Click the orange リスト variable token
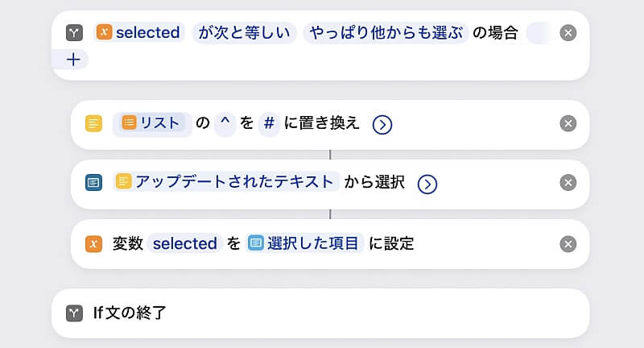Image resolution: width=644 pixels, height=348 pixels. click(152, 123)
